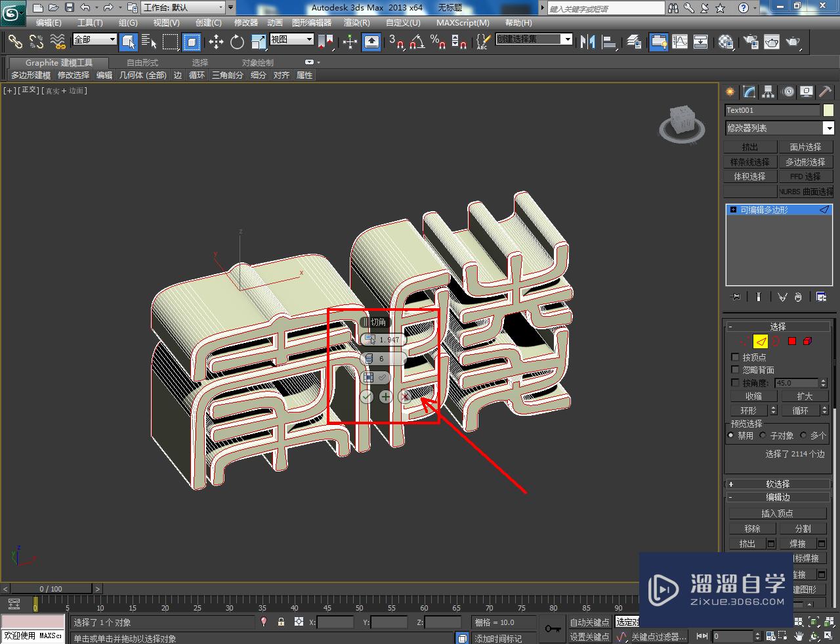The height and width of the screenshot is (644, 840).
Task: Toggle 自动关键点 auto key mode
Action: [589, 622]
